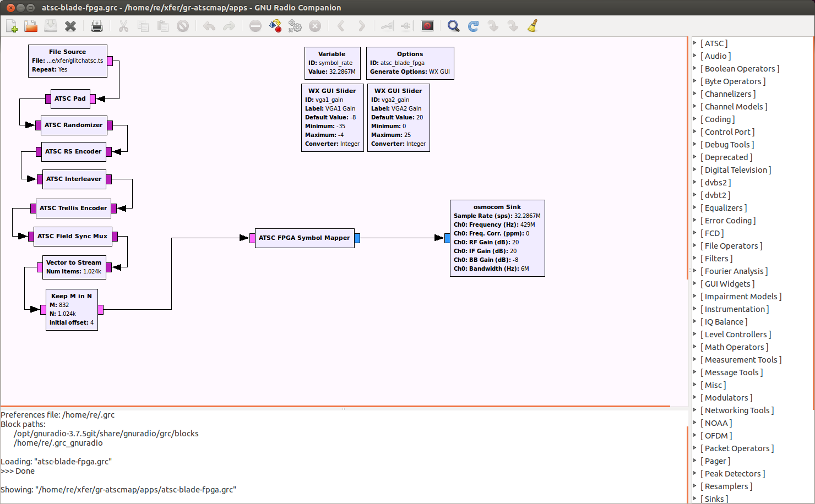Click 'Preferences file: /home/re/.grc' console line
815x504 pixels.
pyautogui.click(x=58, y=415)
